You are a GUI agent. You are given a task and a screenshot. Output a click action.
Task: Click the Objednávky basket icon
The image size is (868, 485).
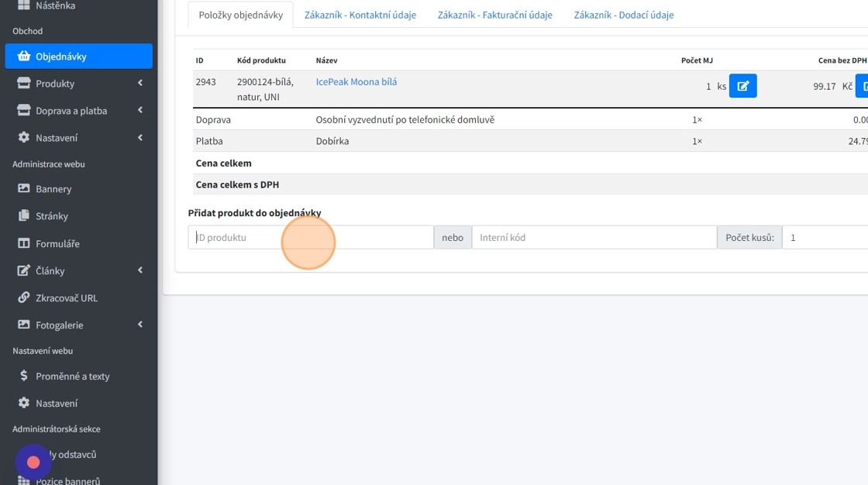tap(23, 57)
